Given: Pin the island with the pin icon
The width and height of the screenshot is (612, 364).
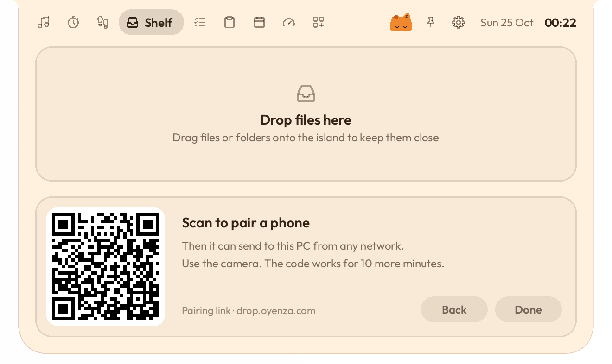Looking at the screenshot, I should click(431, 22).
